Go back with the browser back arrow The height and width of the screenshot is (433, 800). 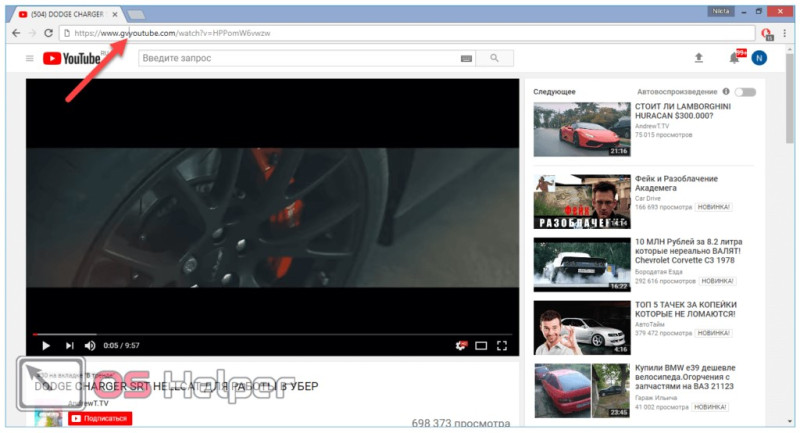(x=16, y=33)
